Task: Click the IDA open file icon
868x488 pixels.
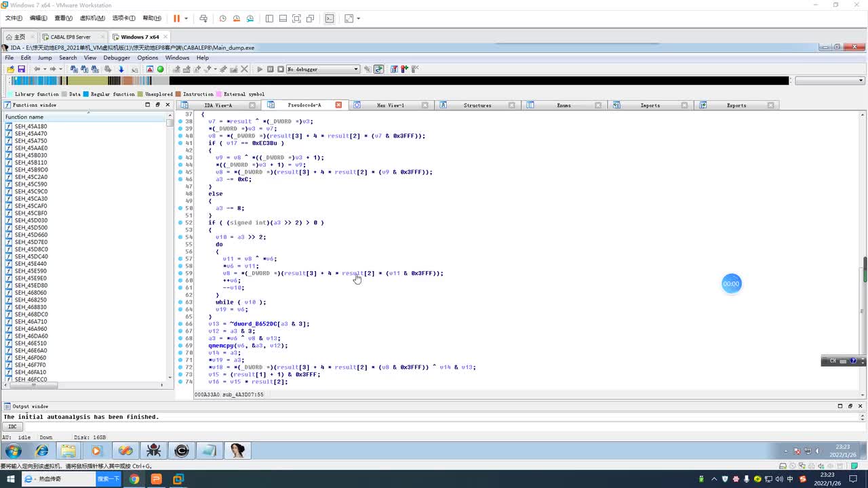Action: (x=10, y=69)
